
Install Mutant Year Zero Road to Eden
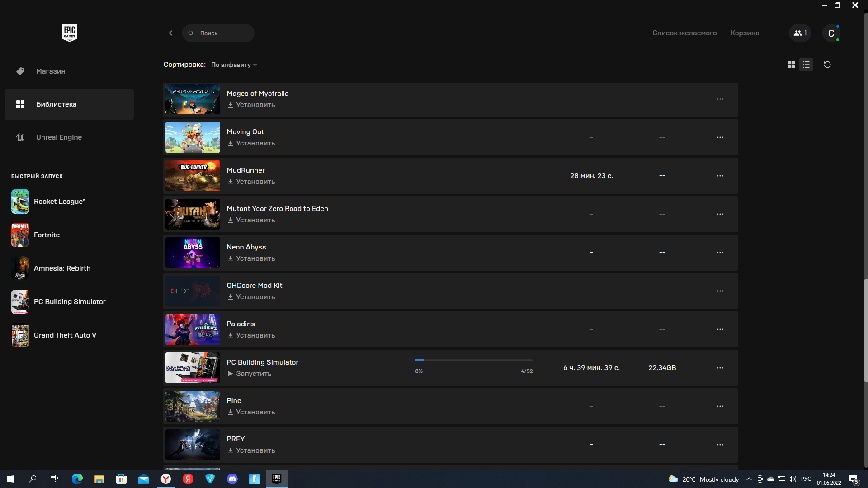251,220
